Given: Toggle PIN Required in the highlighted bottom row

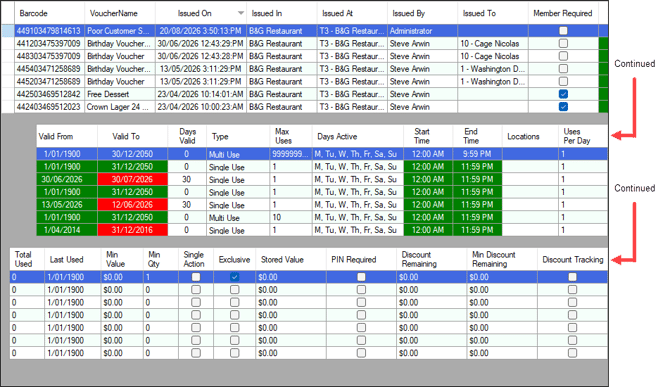Looking at the screenshot, I should click(x=361, y=277).
